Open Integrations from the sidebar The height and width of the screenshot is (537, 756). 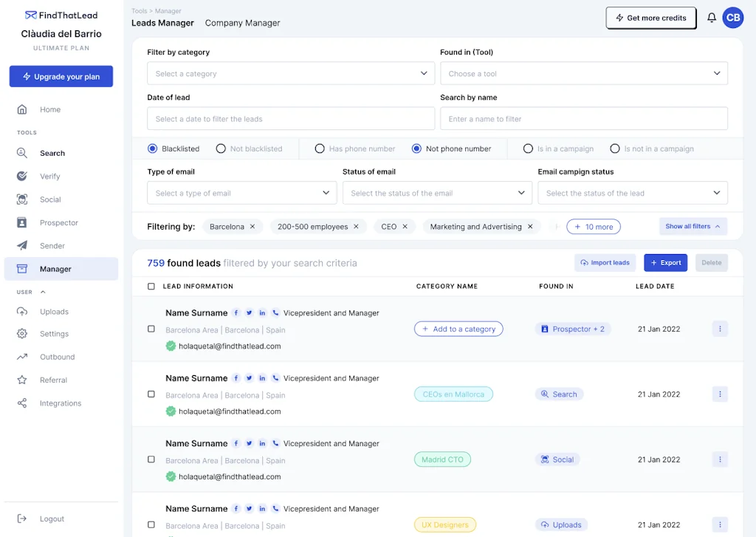(x=60, y=403)
